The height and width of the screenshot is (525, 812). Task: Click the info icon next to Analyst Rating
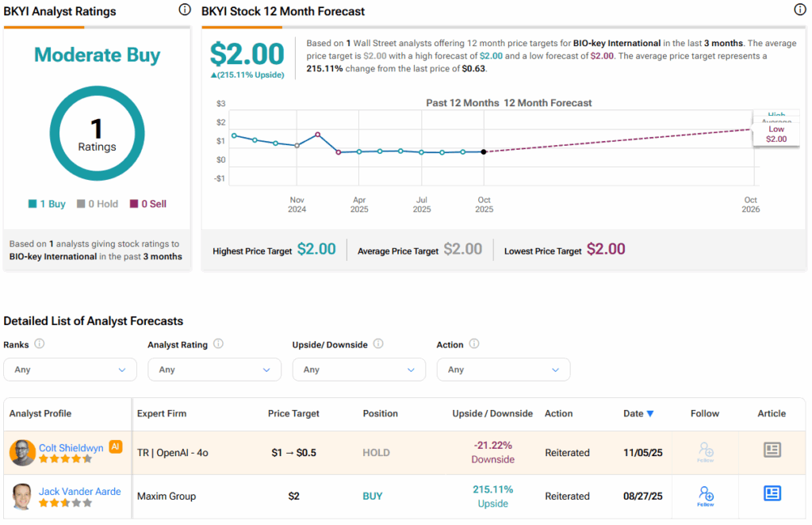click(x=218, y=344)
